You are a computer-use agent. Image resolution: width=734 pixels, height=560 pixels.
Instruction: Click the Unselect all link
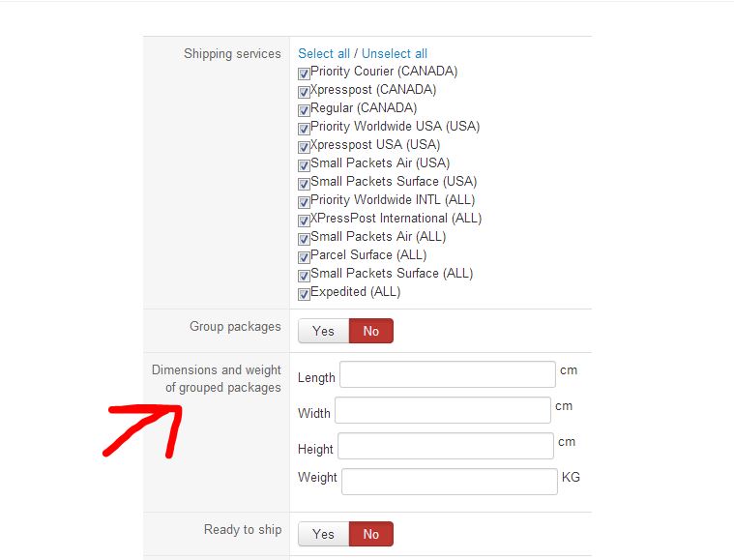point(394,54)
